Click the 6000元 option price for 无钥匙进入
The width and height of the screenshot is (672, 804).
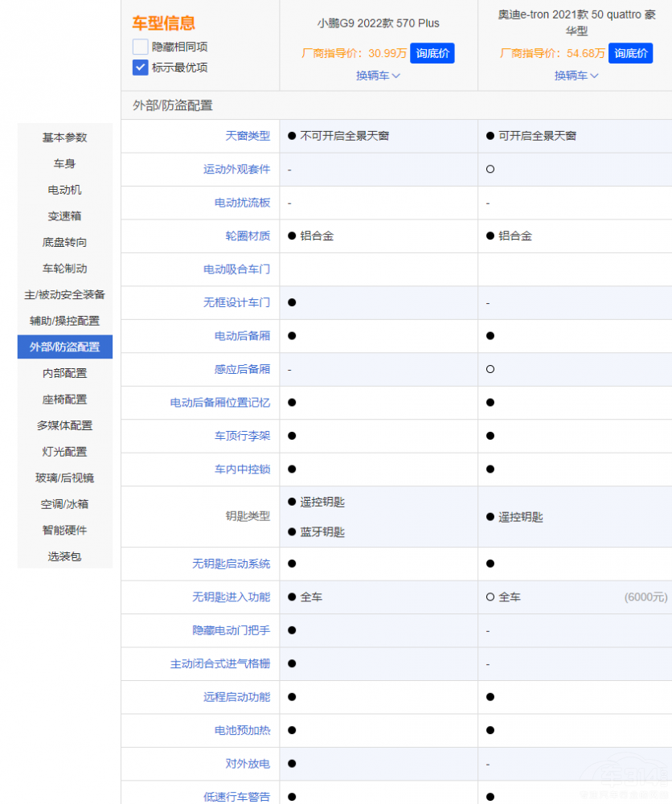coord(645,597)
